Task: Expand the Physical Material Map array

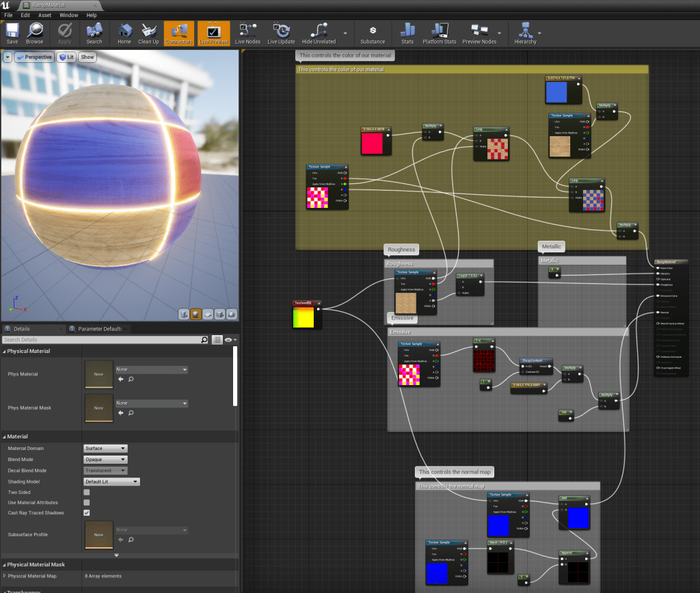Action: coord(3,576)
